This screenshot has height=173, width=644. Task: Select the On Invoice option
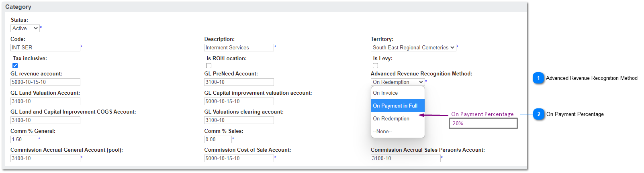398,93
